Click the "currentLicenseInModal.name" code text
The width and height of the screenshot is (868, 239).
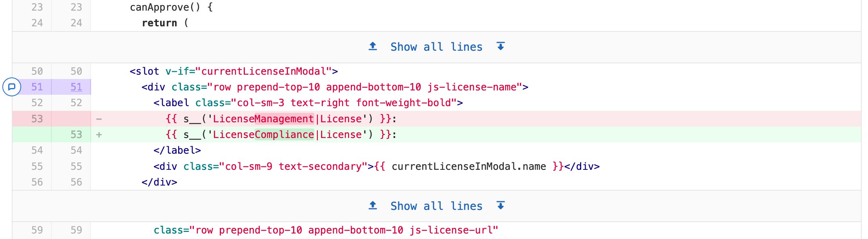pyautogui.click(x=469, y=166)
